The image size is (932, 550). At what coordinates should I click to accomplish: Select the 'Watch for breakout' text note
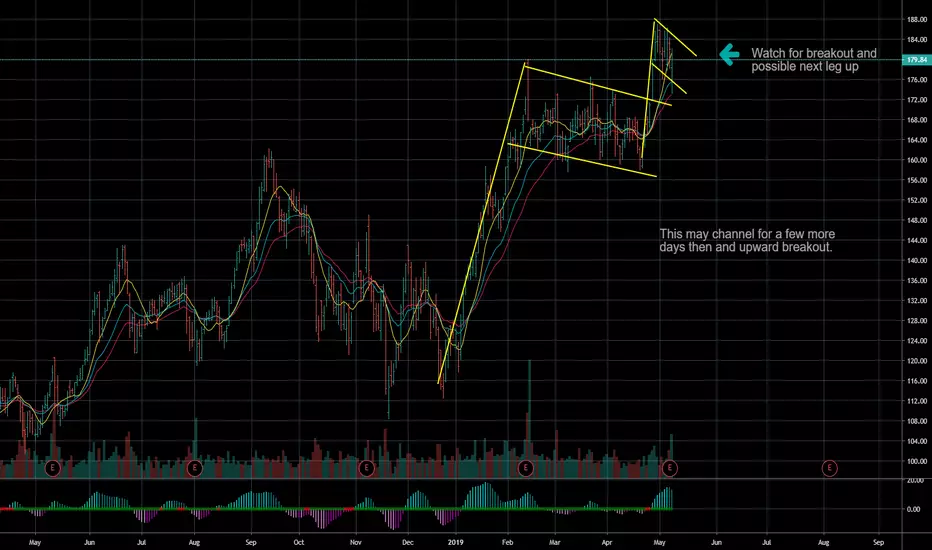[x=814, y=60]
